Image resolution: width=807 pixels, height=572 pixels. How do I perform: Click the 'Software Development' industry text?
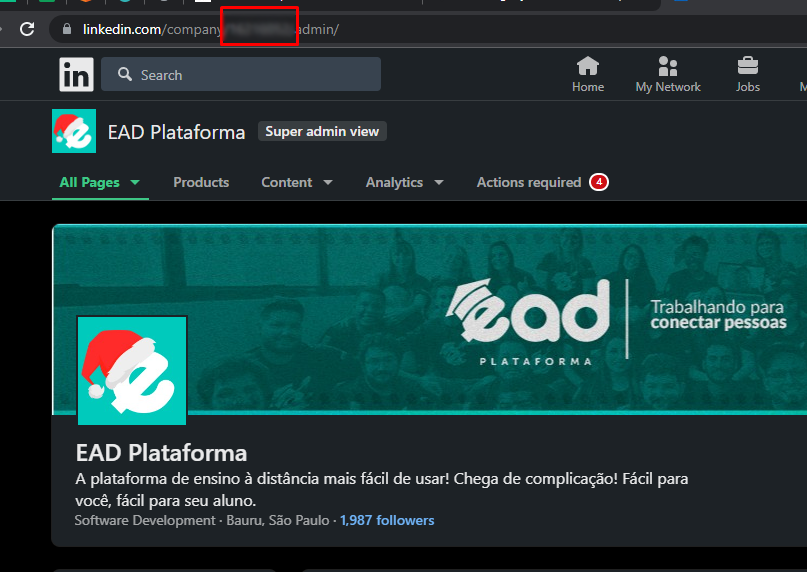point(145,521)
